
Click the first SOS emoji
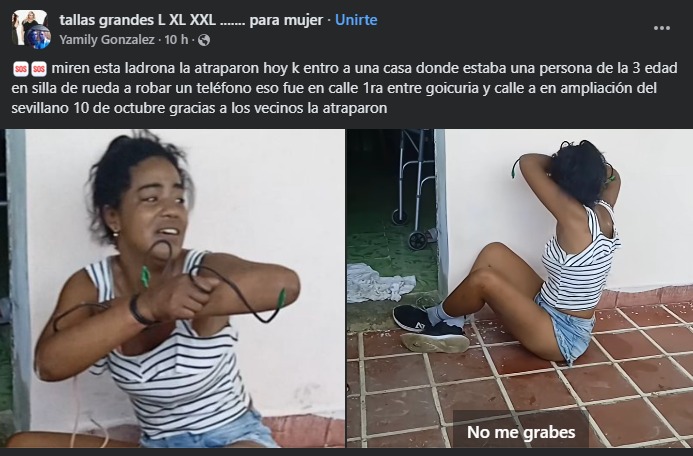point(20,69)
